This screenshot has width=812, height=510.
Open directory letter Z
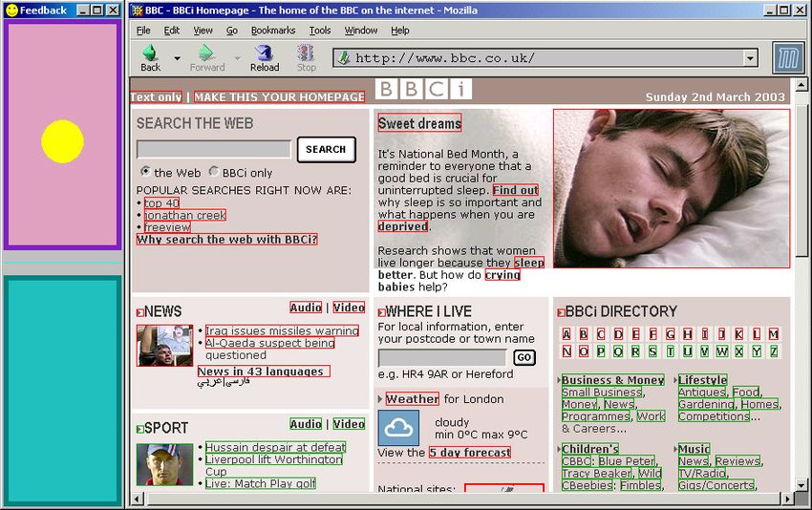pos(774,351)
